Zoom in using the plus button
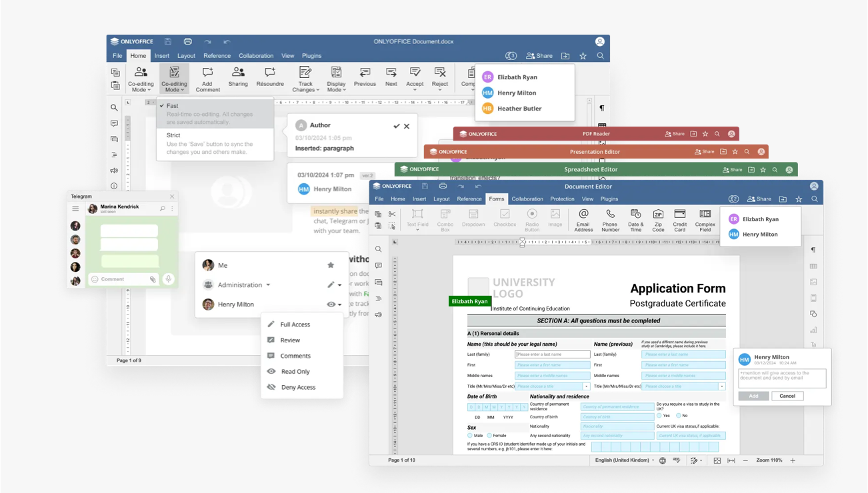Image resolution: width=868 pixels, height=493 pixels. pos(793,460)
